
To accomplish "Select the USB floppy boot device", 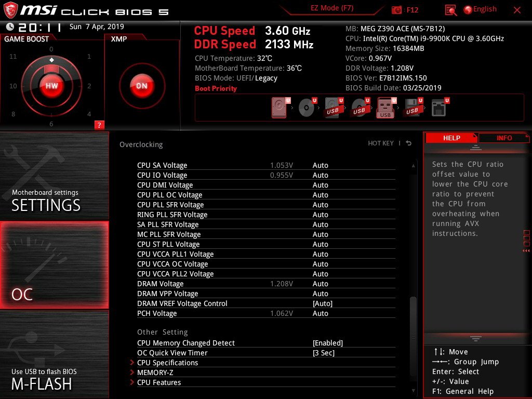I will (413, 108).
